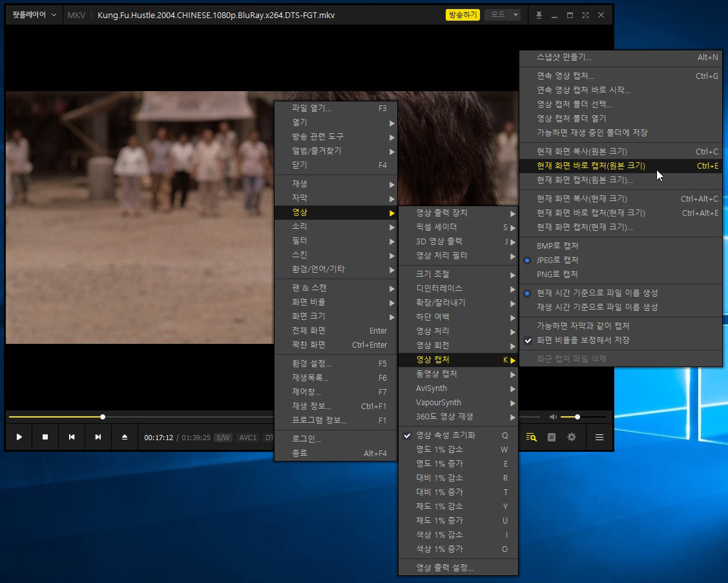
Task: Pin the PotPlayer window on top
Action: tap(539, 15)
